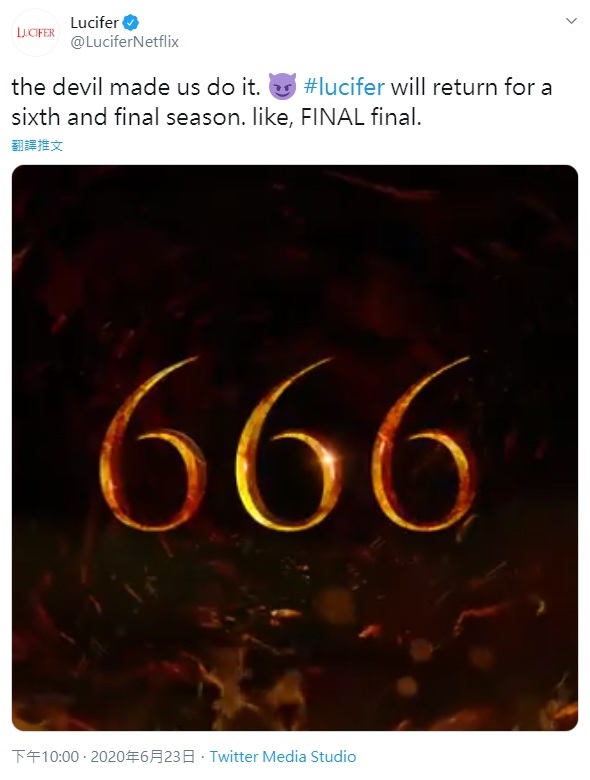
Task: Select the middle golden 6 in the media
Action: (288, 444)
